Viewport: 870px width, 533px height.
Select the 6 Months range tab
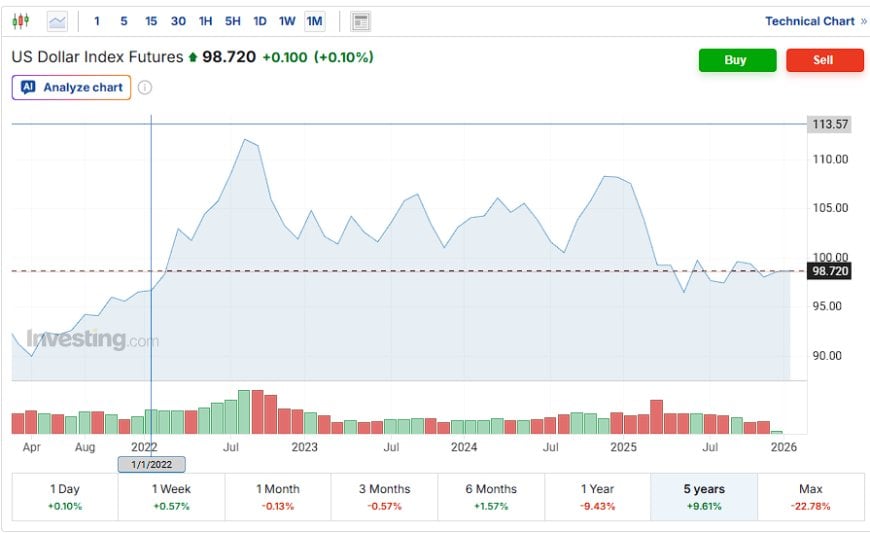(x=491, y=497)
